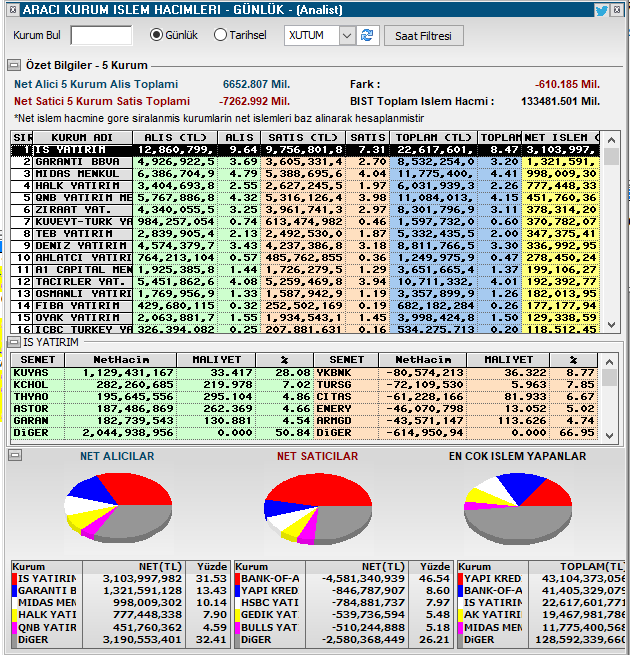Select the A1 CAPITAL MEN row
The height and width of the screenshot is (655, 630).
(x=305, y=270)
